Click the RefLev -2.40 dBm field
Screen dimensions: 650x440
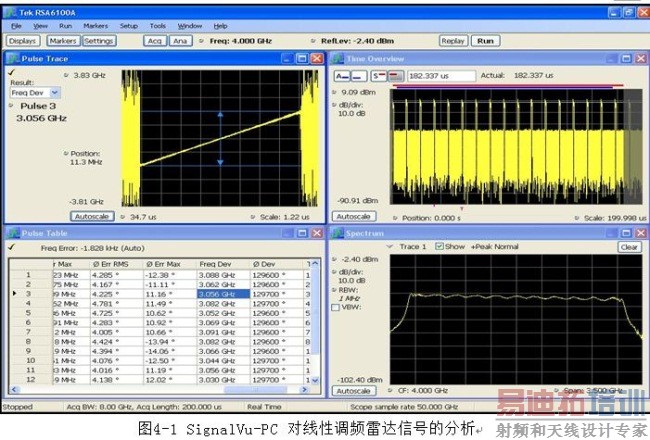tap(357, 41)
